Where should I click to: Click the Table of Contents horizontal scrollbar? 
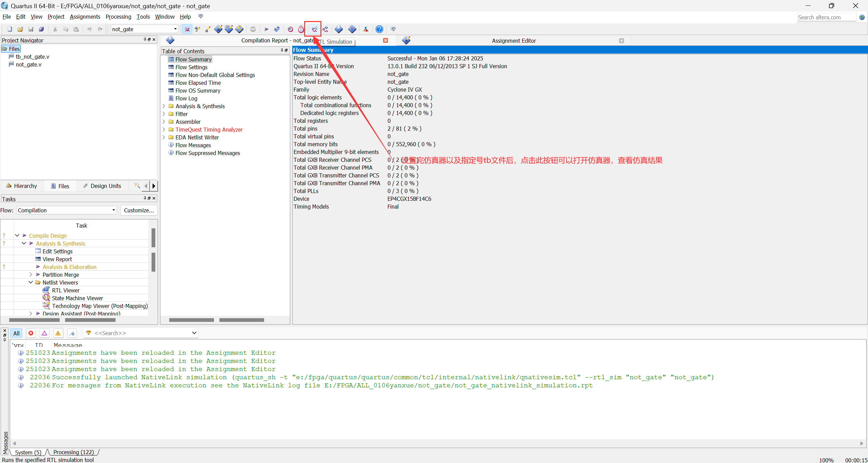(x=217, y=320)
